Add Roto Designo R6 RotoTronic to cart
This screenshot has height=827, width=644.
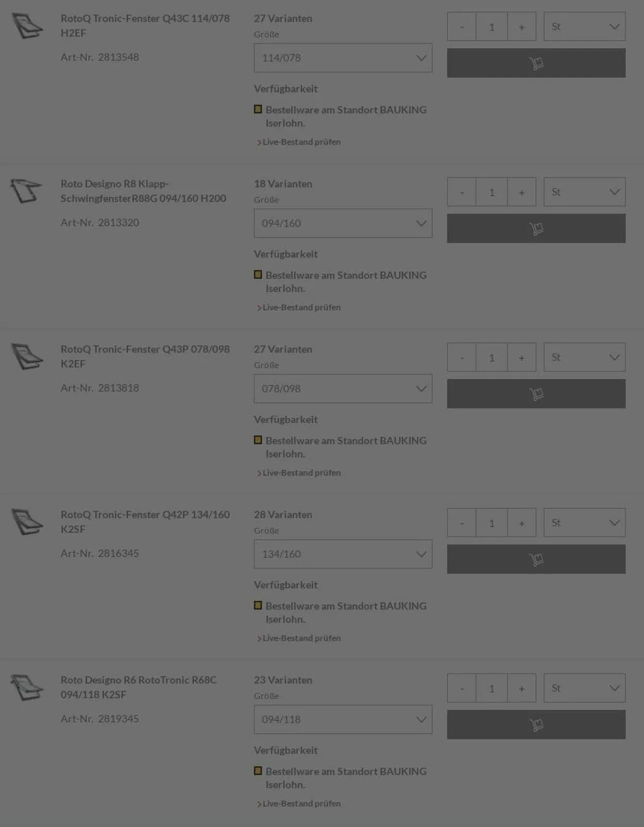[x=536, y=724]
